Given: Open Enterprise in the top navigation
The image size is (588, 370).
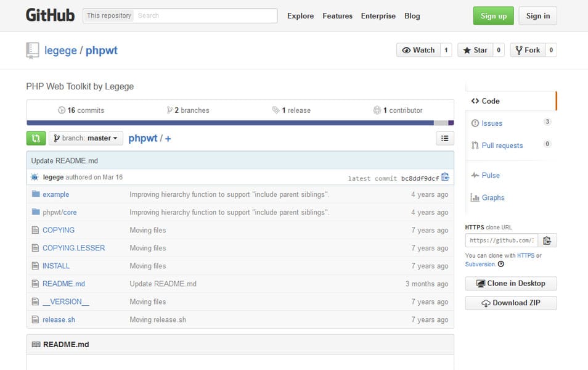Looking at the screenshot, I should (x=378, y=16).
